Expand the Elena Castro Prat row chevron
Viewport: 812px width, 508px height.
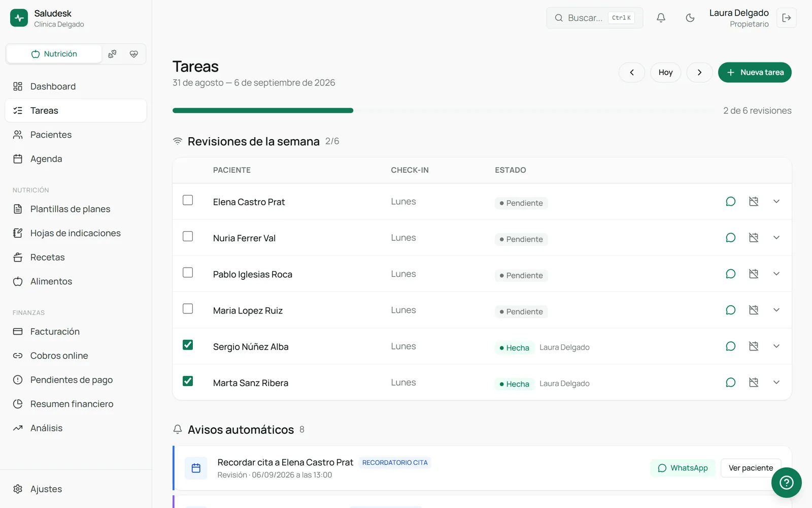[776, 202]
